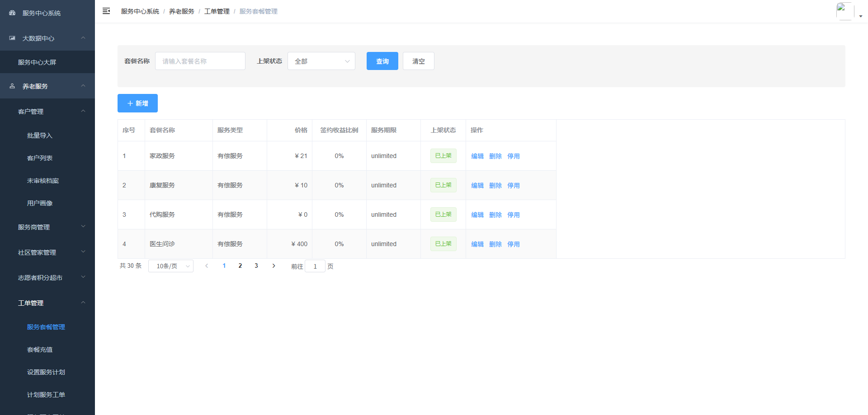The image size is (868, 415).
Task: Click 工单管理 breadcrumb link
Action: point(217,11)
